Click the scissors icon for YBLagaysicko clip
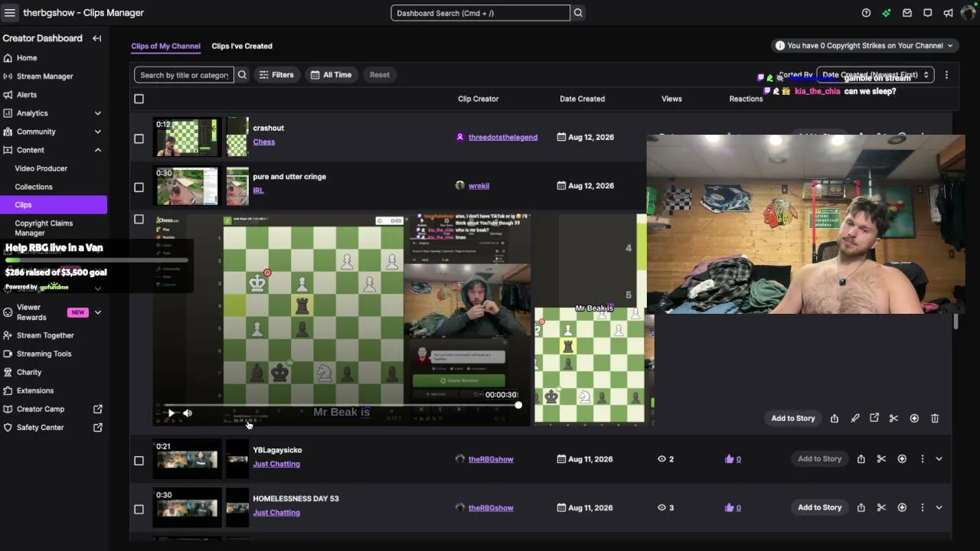 tap(881, 459)
